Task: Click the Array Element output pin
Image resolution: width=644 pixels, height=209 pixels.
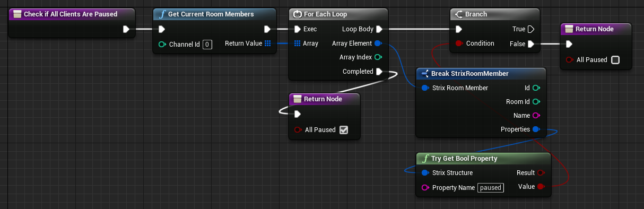Action: tap(378, 43)
